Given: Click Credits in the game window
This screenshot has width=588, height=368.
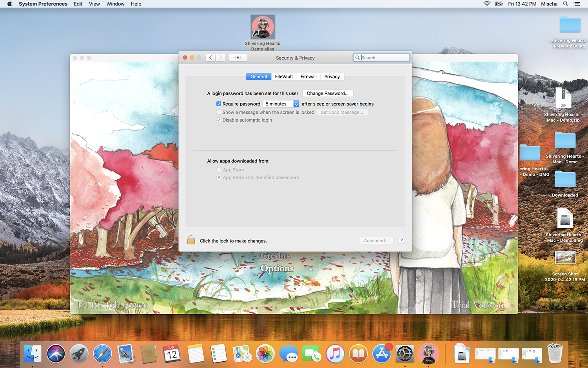Looking at the screenshot, I should click(x=276, y=256).
